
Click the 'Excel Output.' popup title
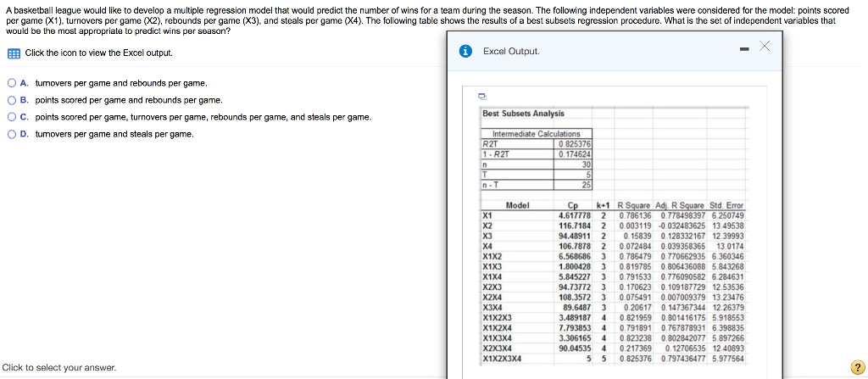[x=511, y=51]
